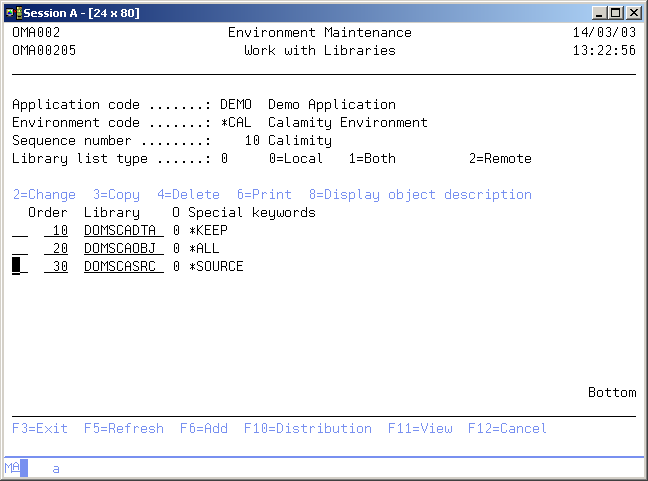
Task: Click the order field containing 10
Action: (x=56, y=231)
